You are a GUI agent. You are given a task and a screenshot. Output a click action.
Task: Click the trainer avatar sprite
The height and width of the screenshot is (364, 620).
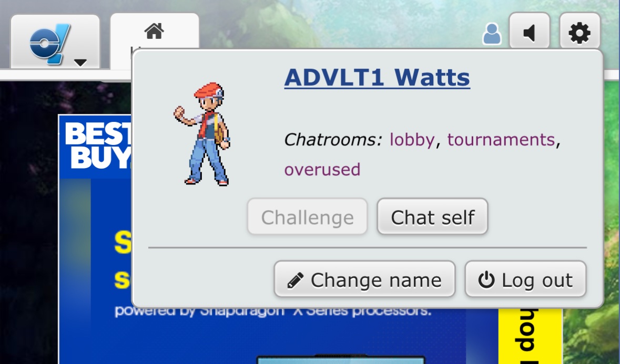pyautogui.click(x=202, y=134)
